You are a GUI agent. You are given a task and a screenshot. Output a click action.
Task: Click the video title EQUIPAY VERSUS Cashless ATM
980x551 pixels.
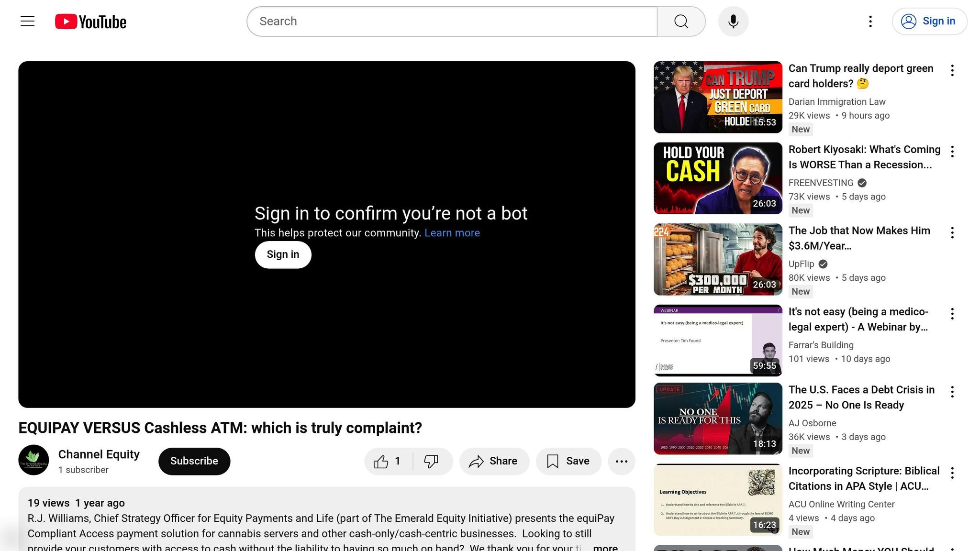click(220, 428)
